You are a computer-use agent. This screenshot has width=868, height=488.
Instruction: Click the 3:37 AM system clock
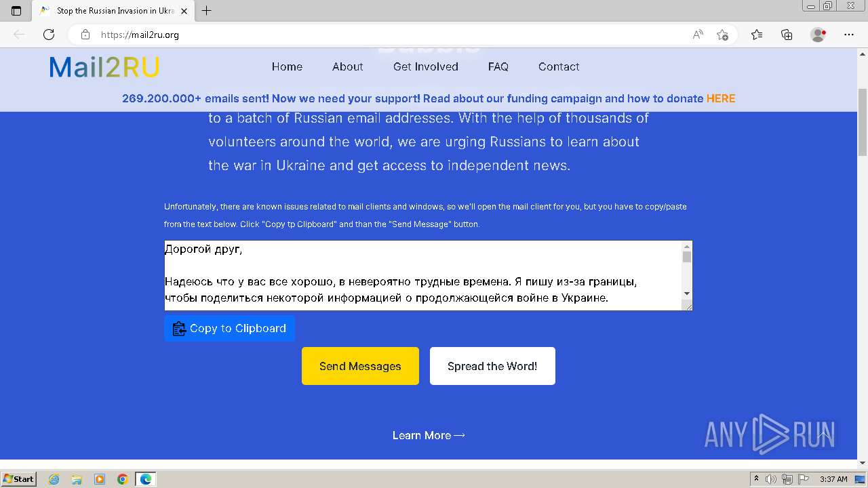pyautogui.click(x=833, y=479)
